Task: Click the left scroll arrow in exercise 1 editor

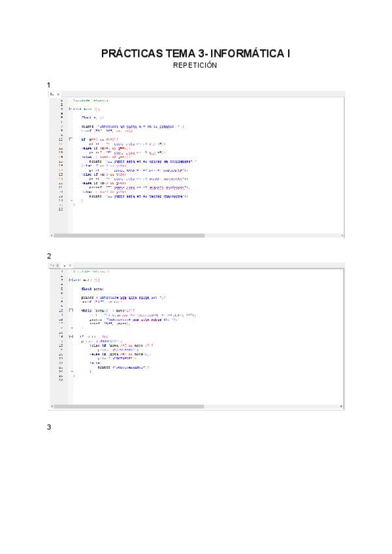Action: coord(52,235)
